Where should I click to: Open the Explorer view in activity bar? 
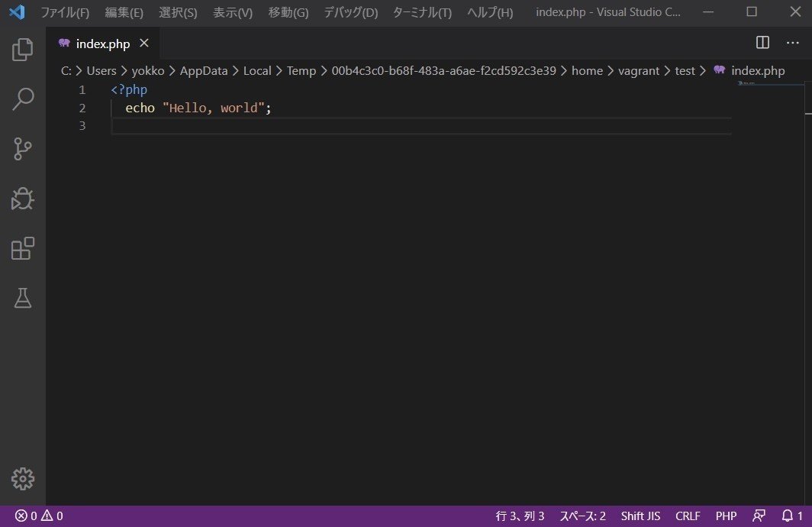tap(22, 50)
